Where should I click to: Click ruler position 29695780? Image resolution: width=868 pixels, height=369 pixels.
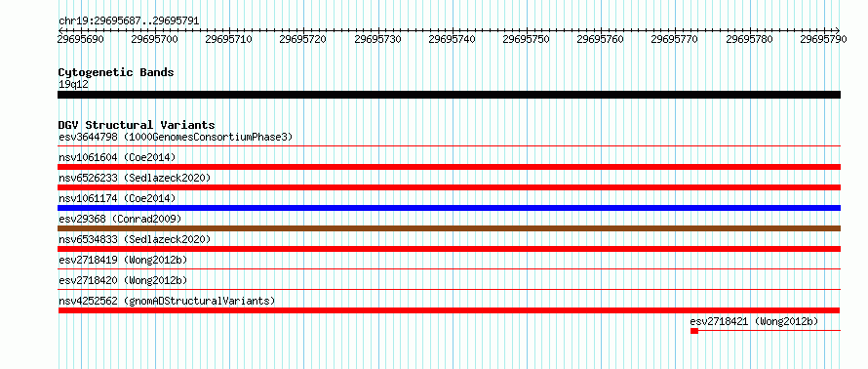749,39
